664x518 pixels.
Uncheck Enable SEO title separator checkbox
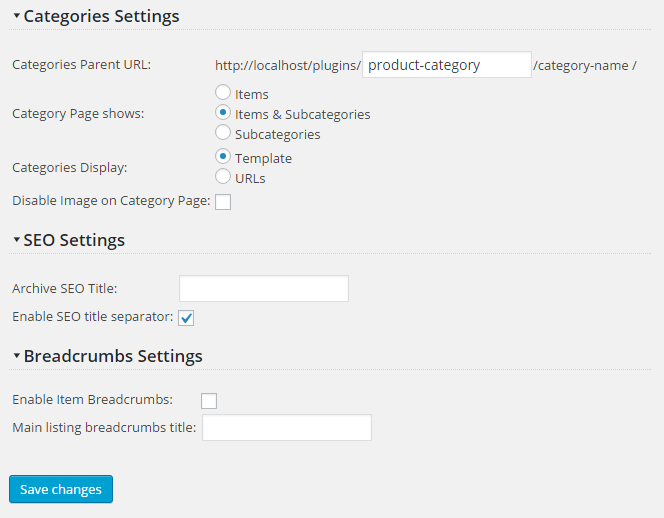click(186, 318)
